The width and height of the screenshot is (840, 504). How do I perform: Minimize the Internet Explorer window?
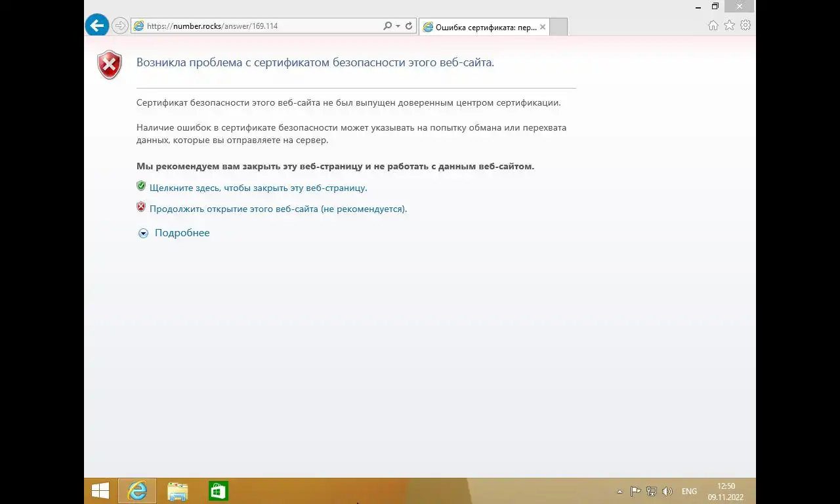(699, 7)
